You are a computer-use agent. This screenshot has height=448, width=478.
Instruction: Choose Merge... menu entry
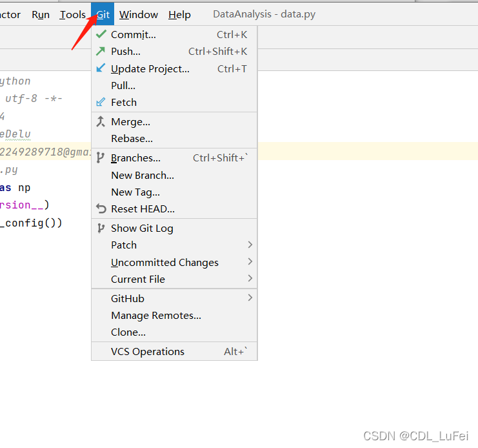[x=174, y=121]
